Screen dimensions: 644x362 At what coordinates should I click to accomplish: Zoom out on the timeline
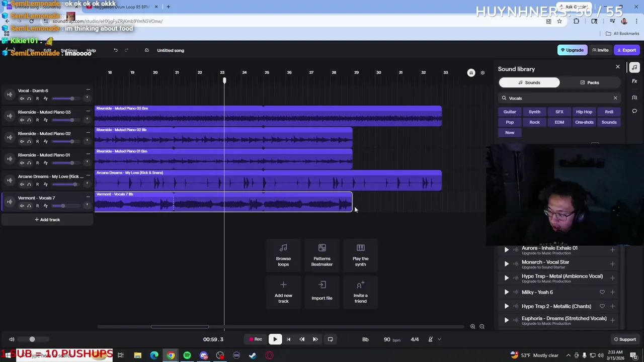tap(482, 327)
